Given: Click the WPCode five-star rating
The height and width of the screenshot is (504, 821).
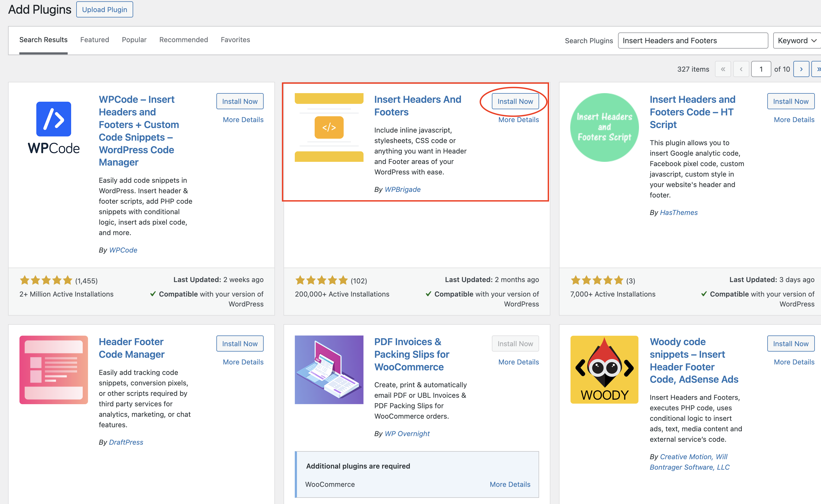Looking at the screenshot, I should tap(46, 280).
